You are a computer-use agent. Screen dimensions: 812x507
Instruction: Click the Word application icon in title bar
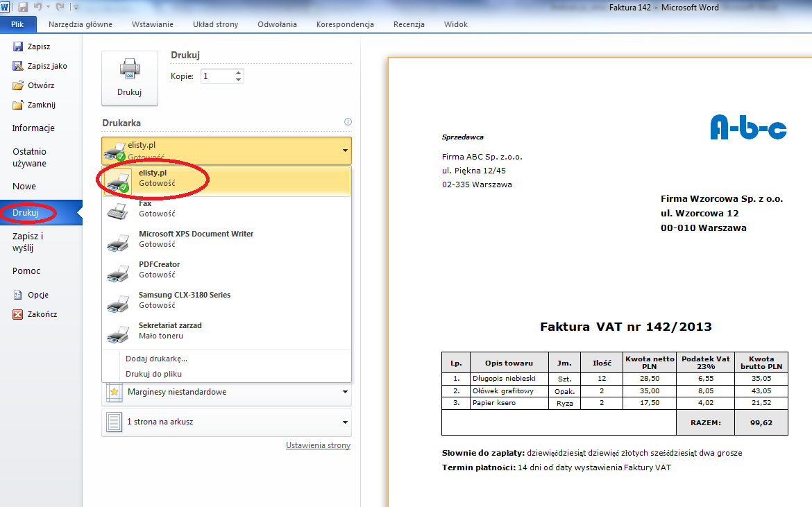point(5,7)
